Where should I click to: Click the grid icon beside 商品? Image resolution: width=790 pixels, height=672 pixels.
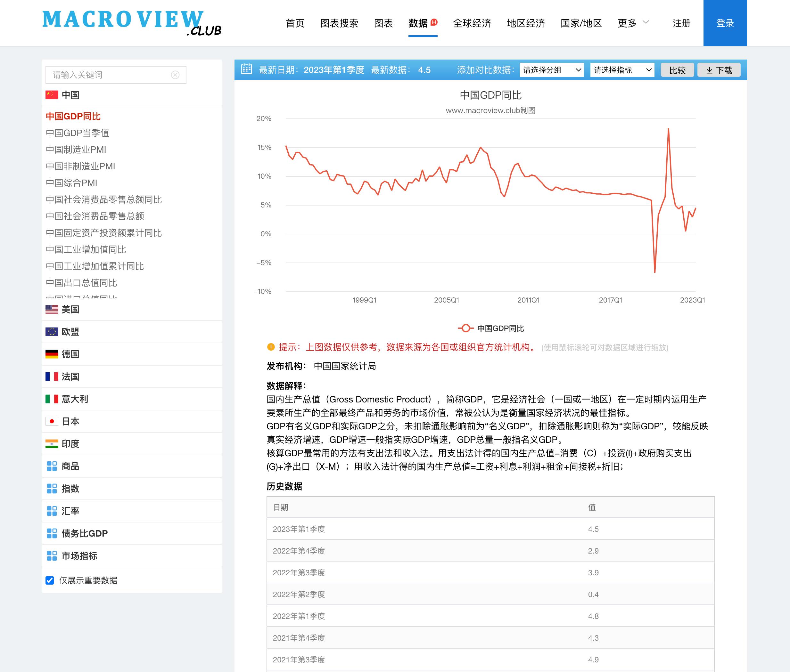(x=52, y=466)
